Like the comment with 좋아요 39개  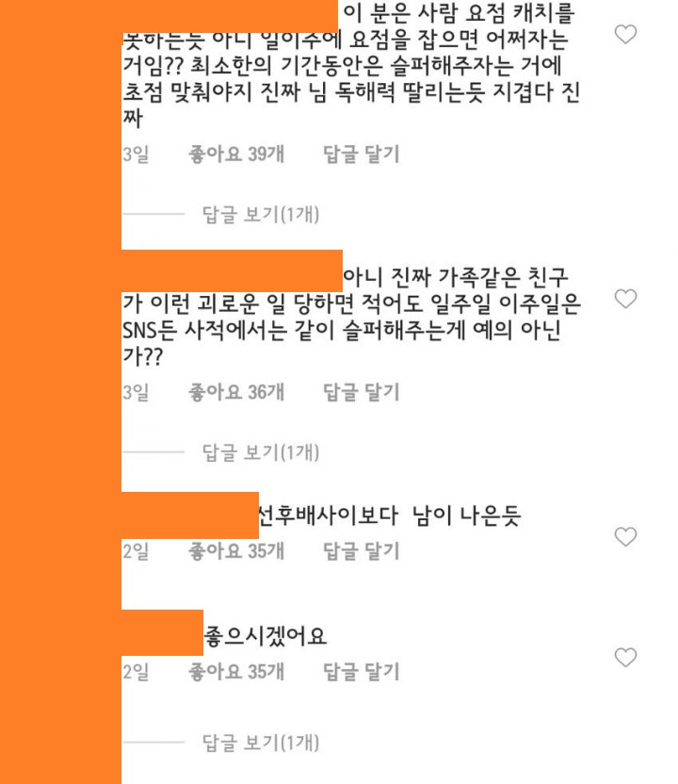625,35
